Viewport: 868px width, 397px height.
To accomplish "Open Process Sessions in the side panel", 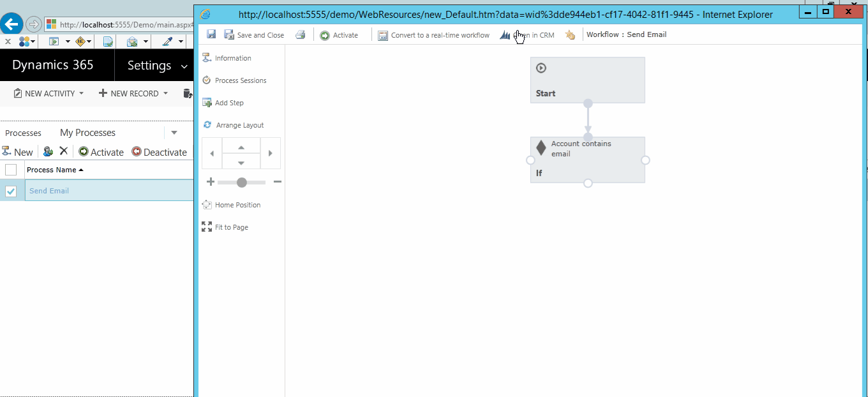I will pos(240,80).
